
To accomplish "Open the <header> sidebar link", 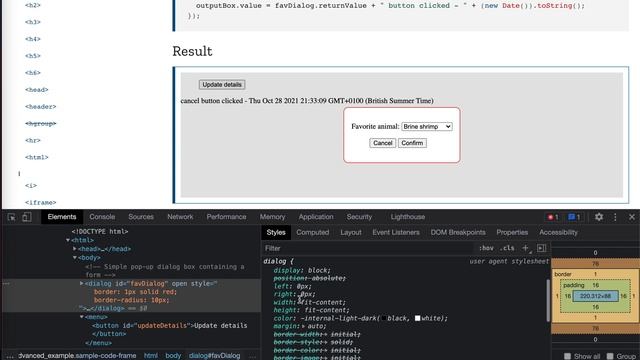I will pyautogui.click(x=40, y=107).
